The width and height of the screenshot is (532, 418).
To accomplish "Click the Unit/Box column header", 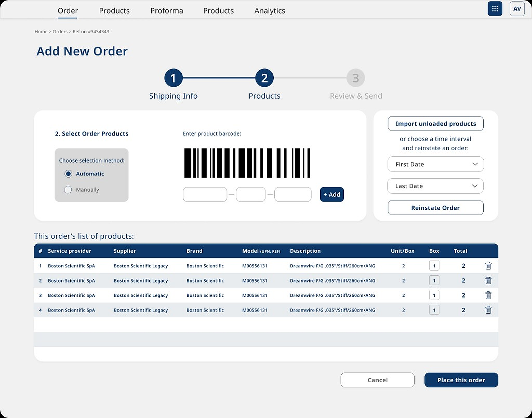I will [x=403, y=251].
